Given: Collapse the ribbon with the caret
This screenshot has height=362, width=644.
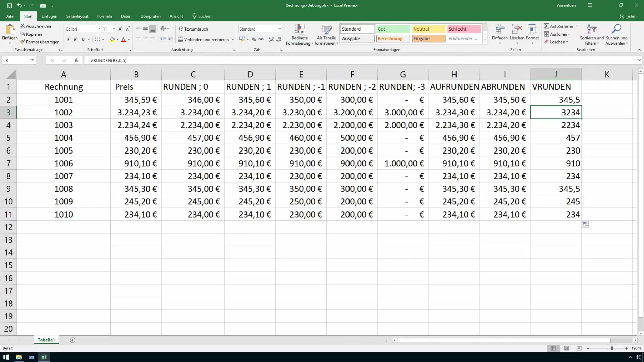Looking at the screenshot, I should click(639, 50).
